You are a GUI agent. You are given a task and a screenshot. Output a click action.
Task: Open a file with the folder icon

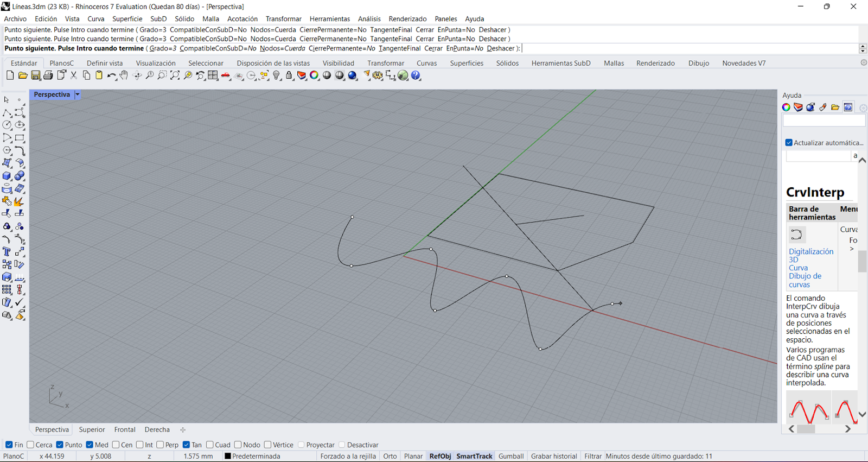pos(23,75)
